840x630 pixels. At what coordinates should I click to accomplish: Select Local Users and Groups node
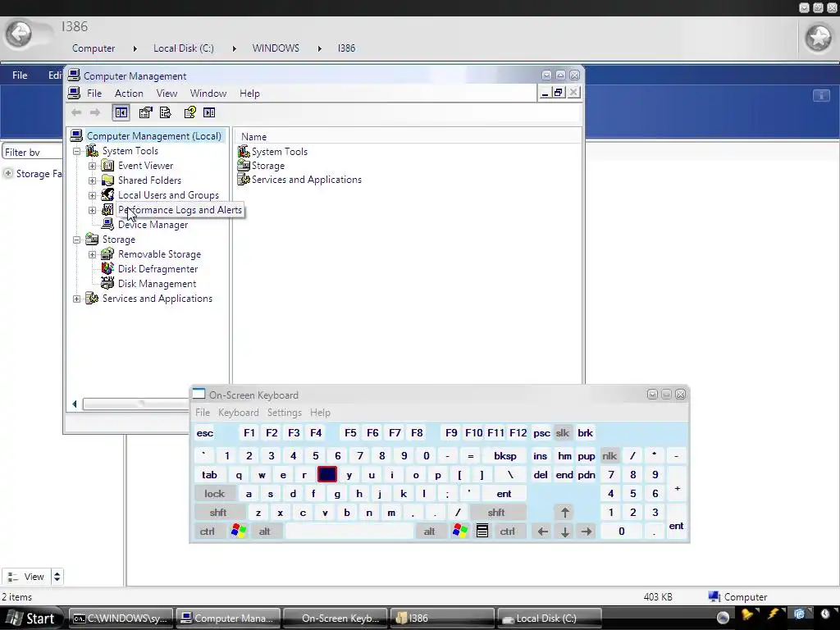pyautogui.click(x=168, y=195)
